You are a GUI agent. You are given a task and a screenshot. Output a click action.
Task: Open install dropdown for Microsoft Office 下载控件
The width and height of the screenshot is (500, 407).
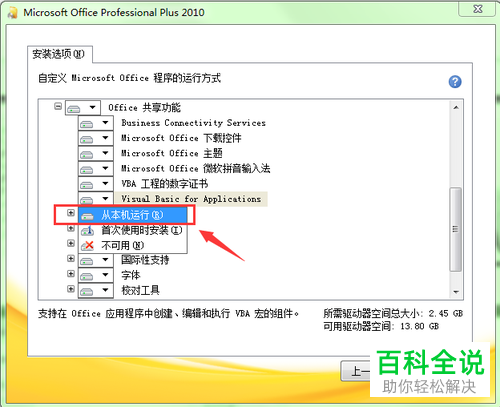(x=96, y=138)
